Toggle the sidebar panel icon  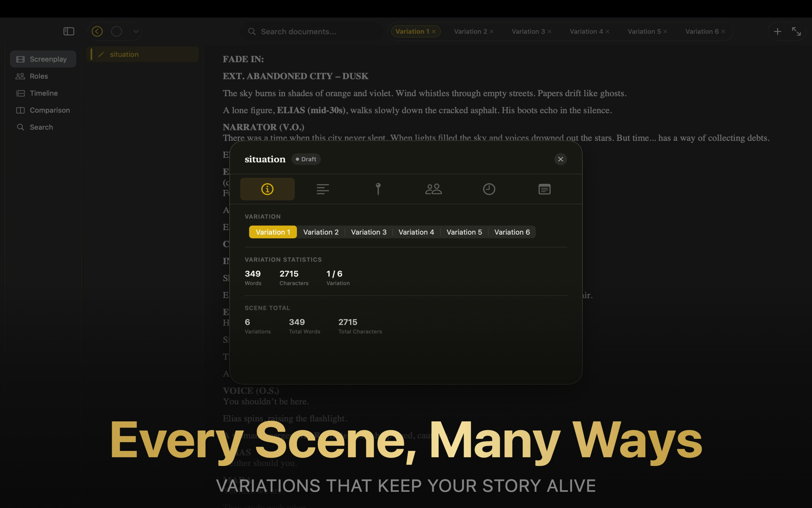click(x=69, y=31)
